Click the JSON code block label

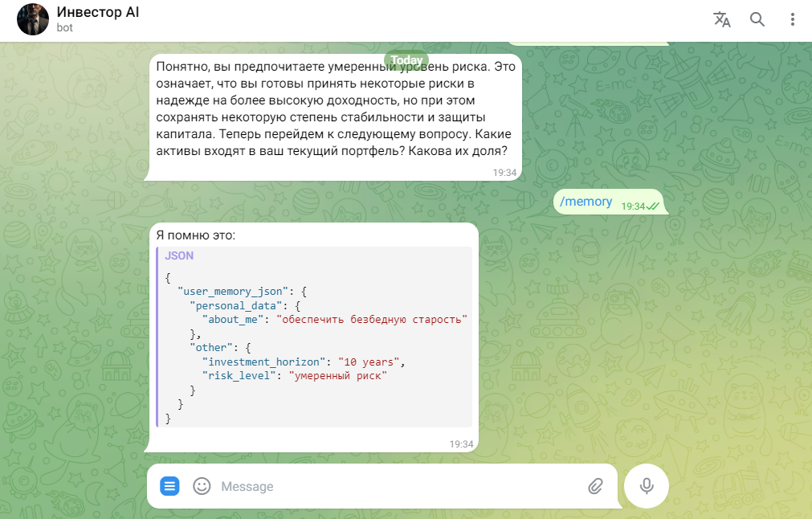click(x=179, y=255)
